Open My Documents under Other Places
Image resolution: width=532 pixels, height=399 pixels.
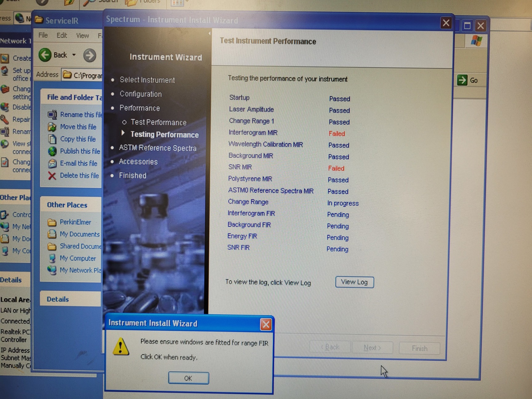tap(79, 234)
